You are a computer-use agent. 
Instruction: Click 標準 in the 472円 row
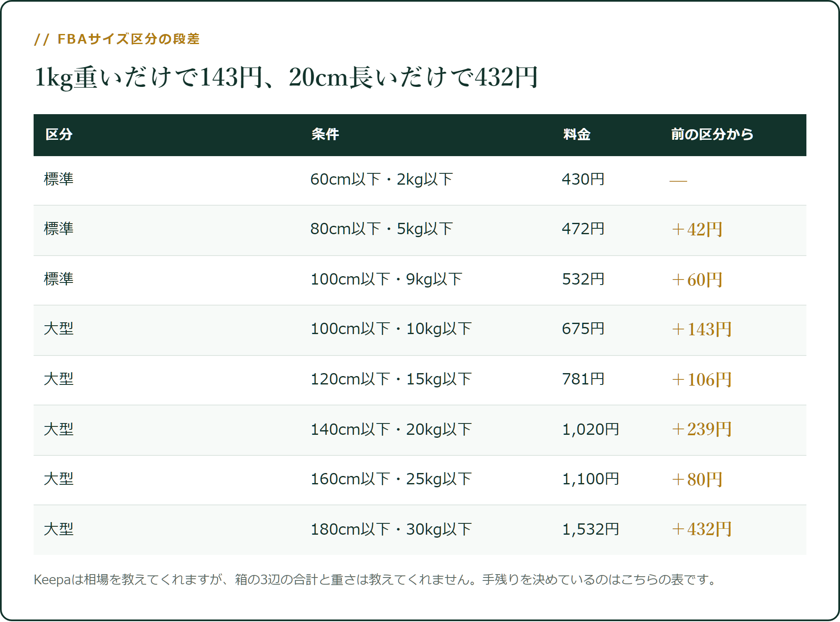tap(59, 229)
